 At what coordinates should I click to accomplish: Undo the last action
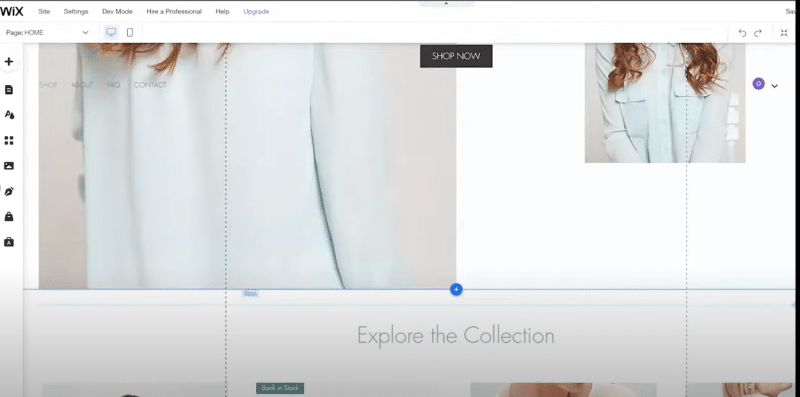point(742,33)
